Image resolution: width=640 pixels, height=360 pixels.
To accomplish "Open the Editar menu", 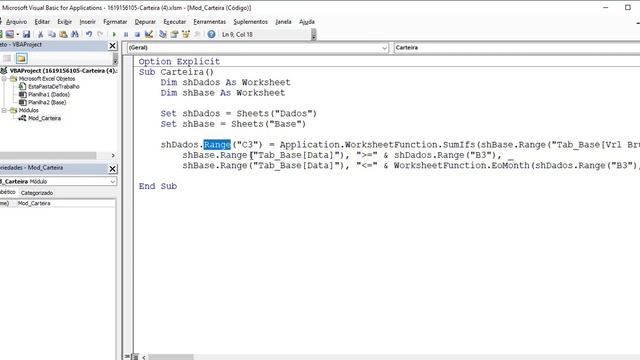I will [42, 22].
